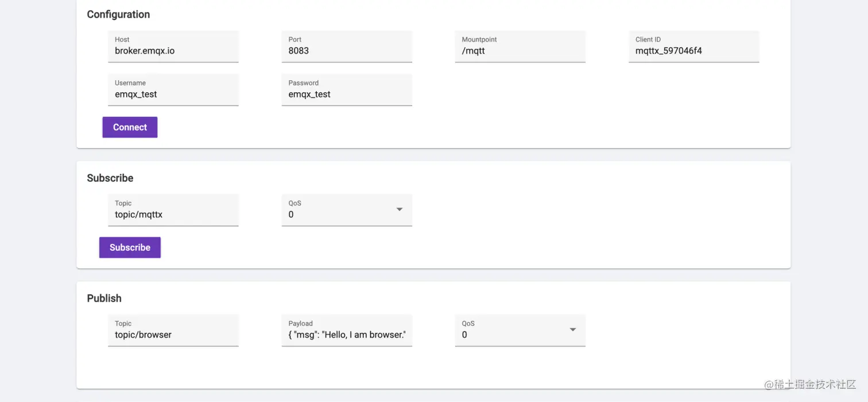
Task: Click the Configuration section heading
Action: point(118,14)
